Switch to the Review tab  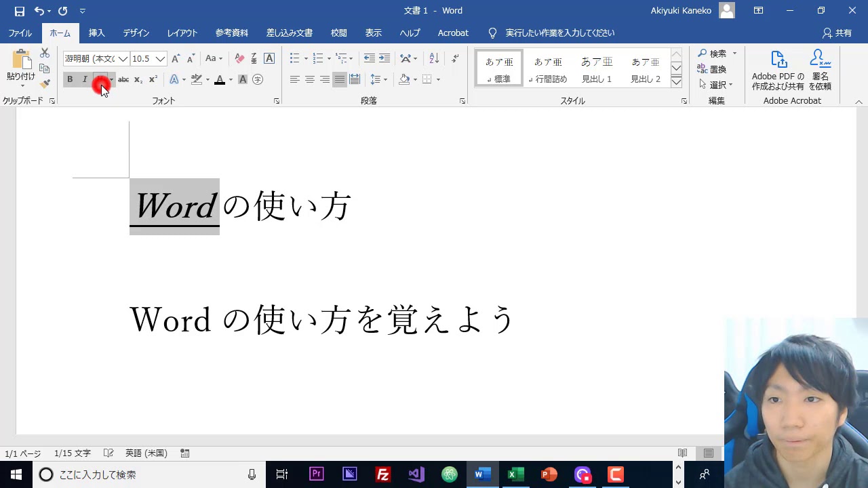click(339, 33)
